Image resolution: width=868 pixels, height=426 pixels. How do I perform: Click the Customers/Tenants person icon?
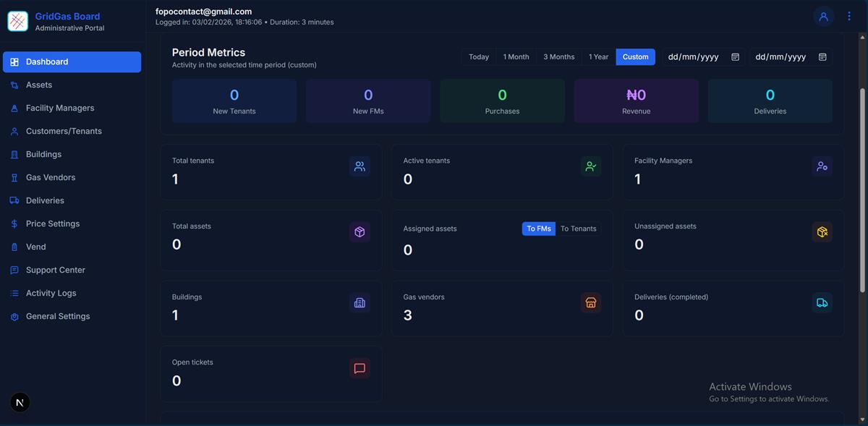pyautogui.click(x=14, y=132)
